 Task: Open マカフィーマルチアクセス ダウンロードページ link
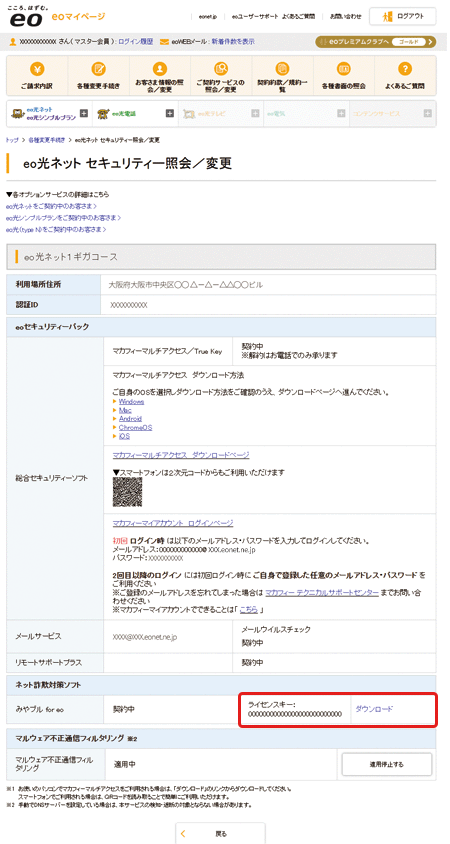click(x=181, y=455)
